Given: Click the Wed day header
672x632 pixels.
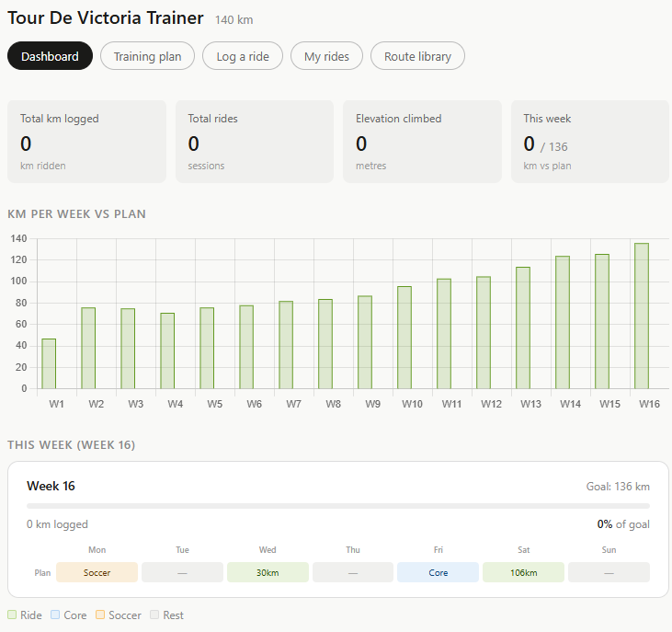Looking at the screenshot, I should coord(268,550).
